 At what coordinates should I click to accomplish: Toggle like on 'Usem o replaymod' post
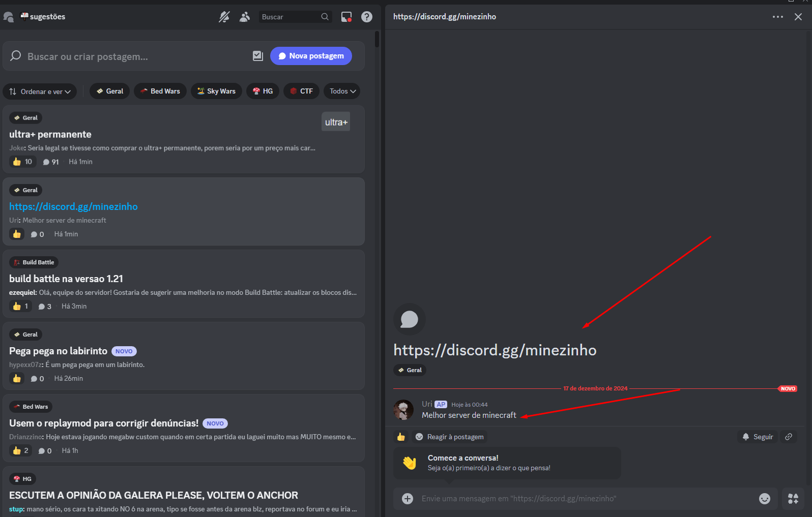pos(21,450)
